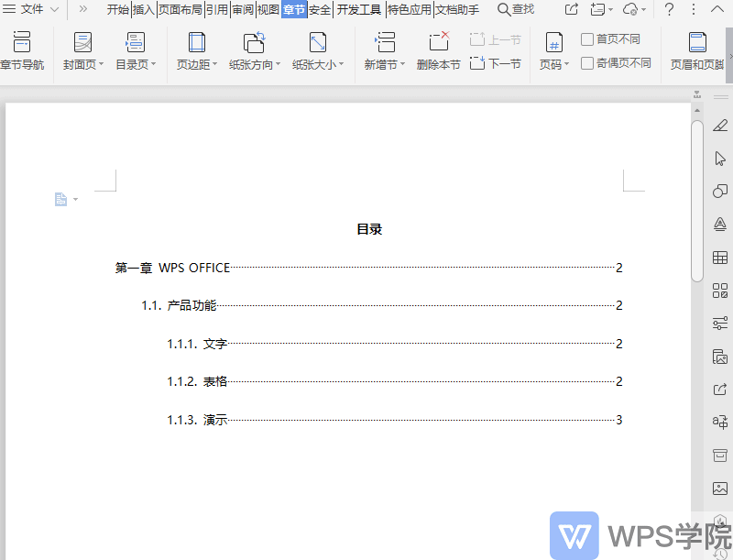Open the 查找 search box
The height and width of the screenshot is (560, 733).
pos(516,9)
